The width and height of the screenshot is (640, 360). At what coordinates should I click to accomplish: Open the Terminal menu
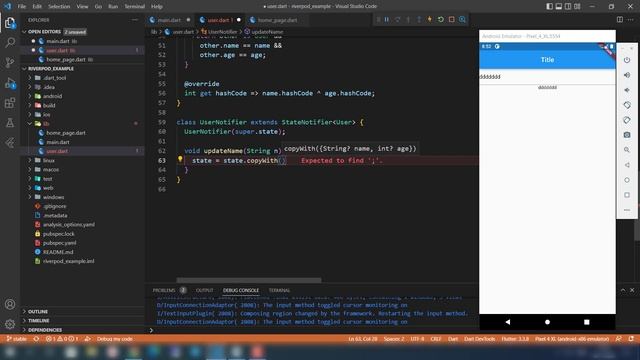pyautogui.click(x=135, y=6)
